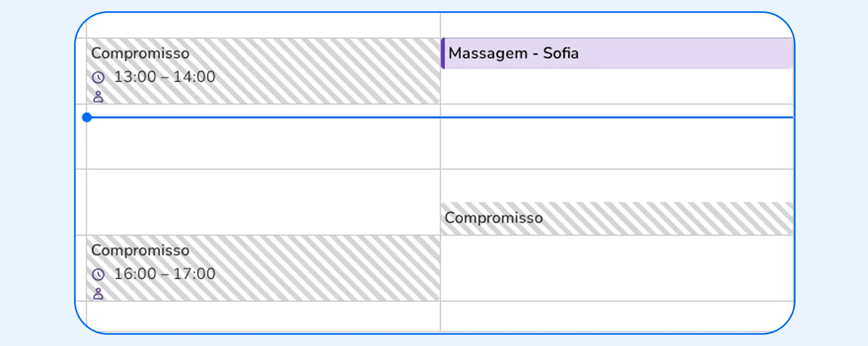Click the clock icon on the 16:00 Compromisso
The height and width of the screenshot is (346, 868).
point(99,274)
